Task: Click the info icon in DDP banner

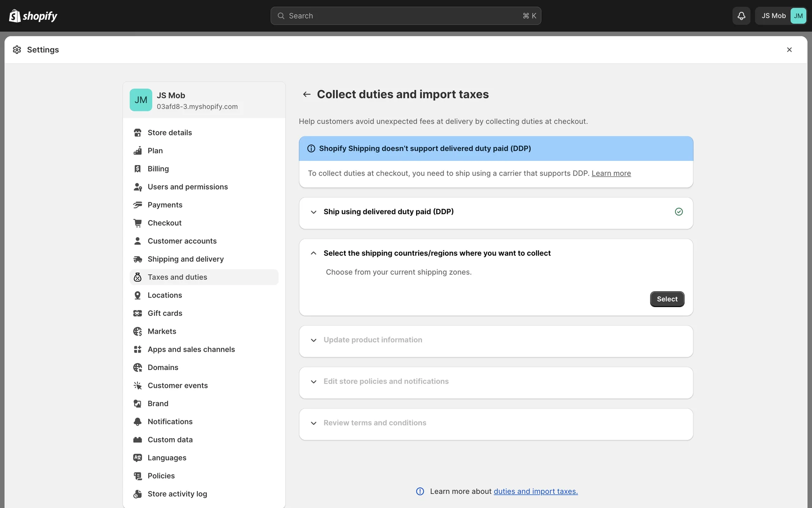Action: pos(311,149)
